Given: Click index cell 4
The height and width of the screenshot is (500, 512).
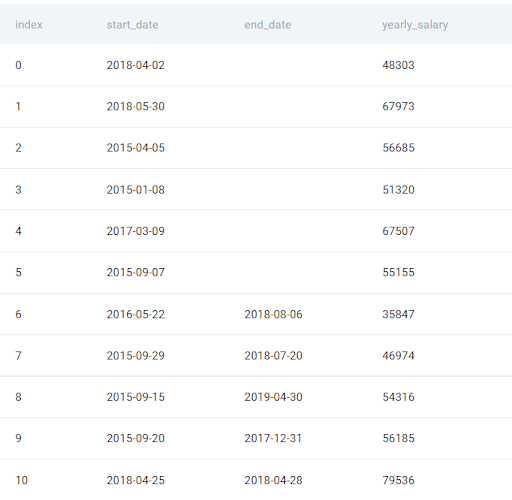Looking at the screenshot, I should tap(18, 231).
